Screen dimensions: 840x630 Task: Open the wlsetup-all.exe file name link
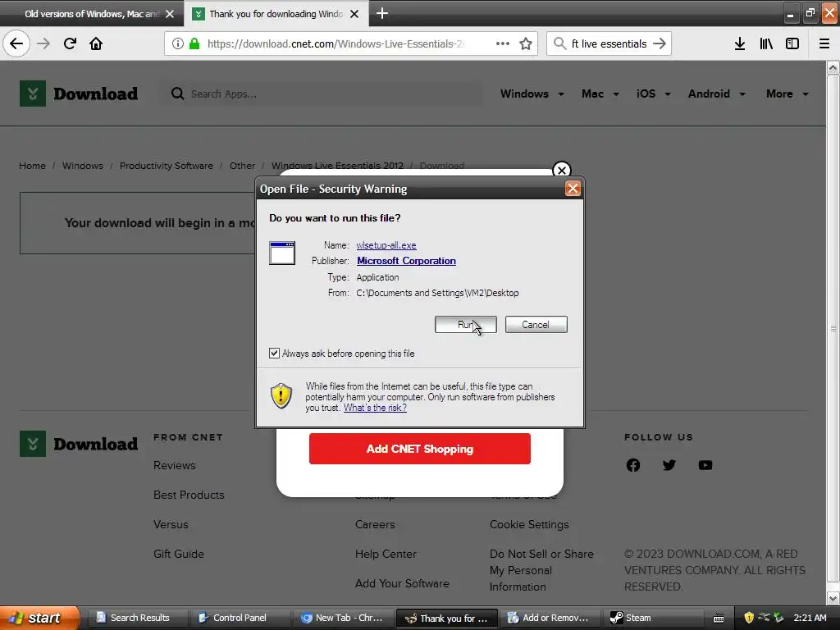[x=386, y=244]
